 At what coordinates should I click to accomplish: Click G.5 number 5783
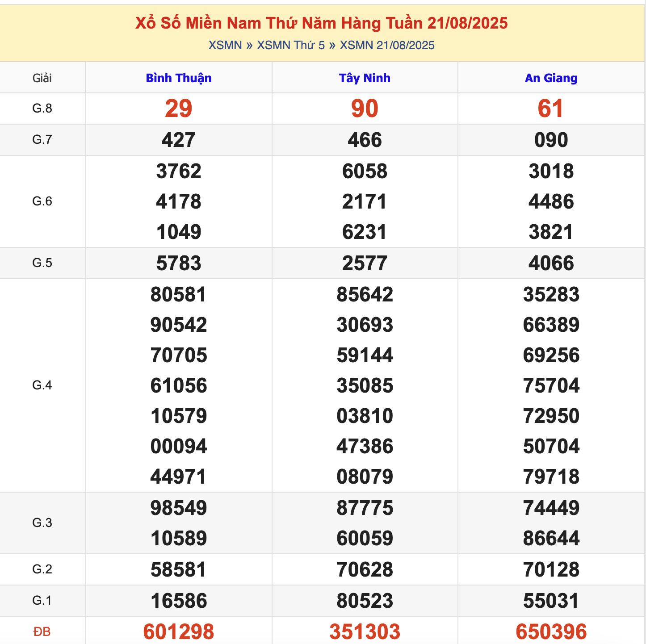pyautogui.click(x=179, y=263)
